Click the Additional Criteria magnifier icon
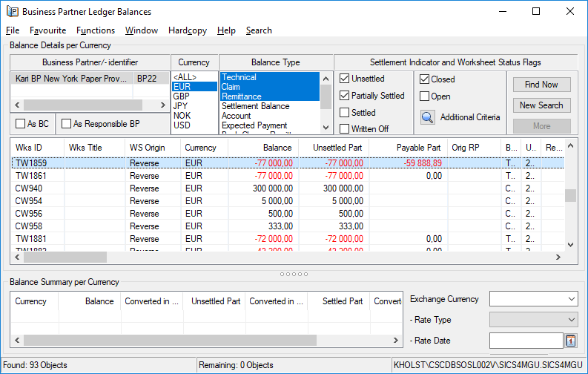This screenshot has width=588, height=374. tap(427, 117)
